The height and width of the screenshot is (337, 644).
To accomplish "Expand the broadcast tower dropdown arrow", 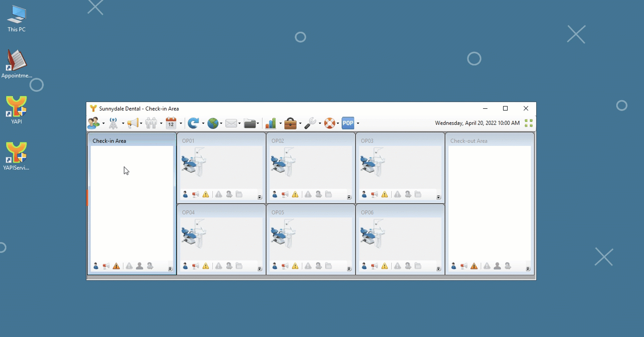I will 123,124.
